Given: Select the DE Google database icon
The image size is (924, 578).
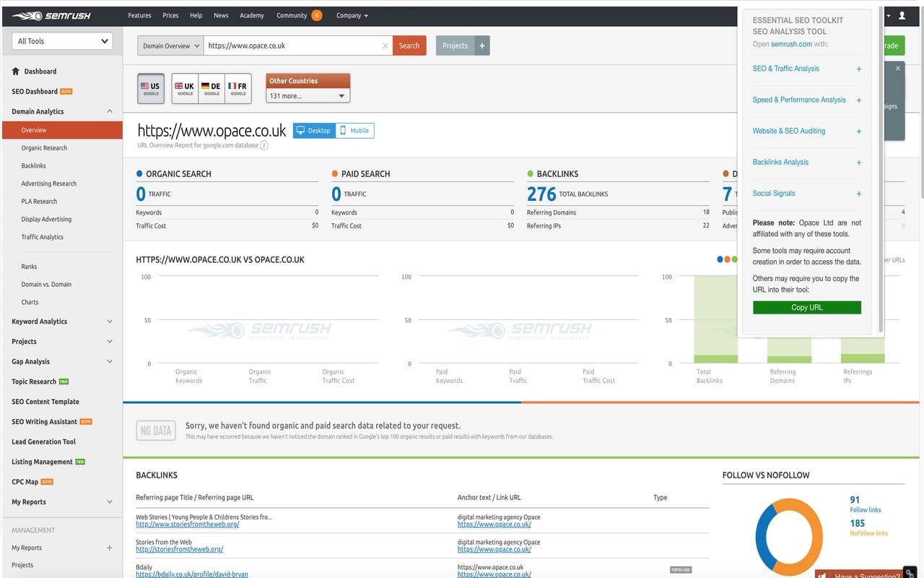Looking at the screenshot, I should pyautogui.click(x=212, y=86).
